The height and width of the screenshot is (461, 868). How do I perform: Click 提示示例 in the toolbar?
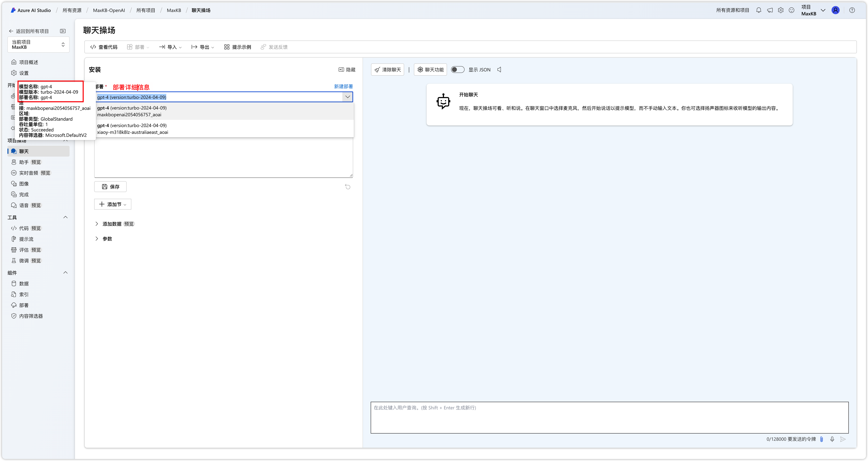[238, 47]
